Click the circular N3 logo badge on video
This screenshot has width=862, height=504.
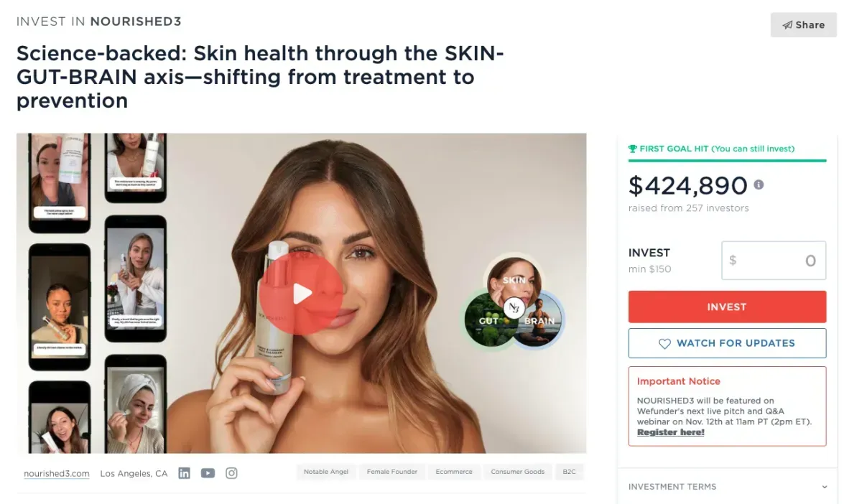(514, 307)
